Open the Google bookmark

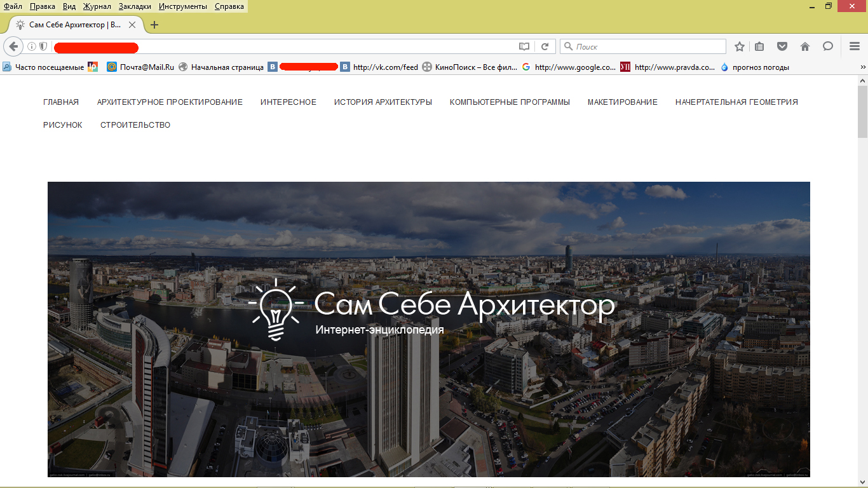569,67
